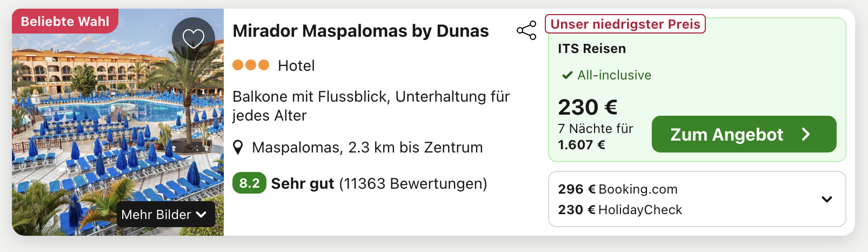Click the ITS Reisen provider name
The width and height of the screenshot is (868, 252).
click(592, 49)
